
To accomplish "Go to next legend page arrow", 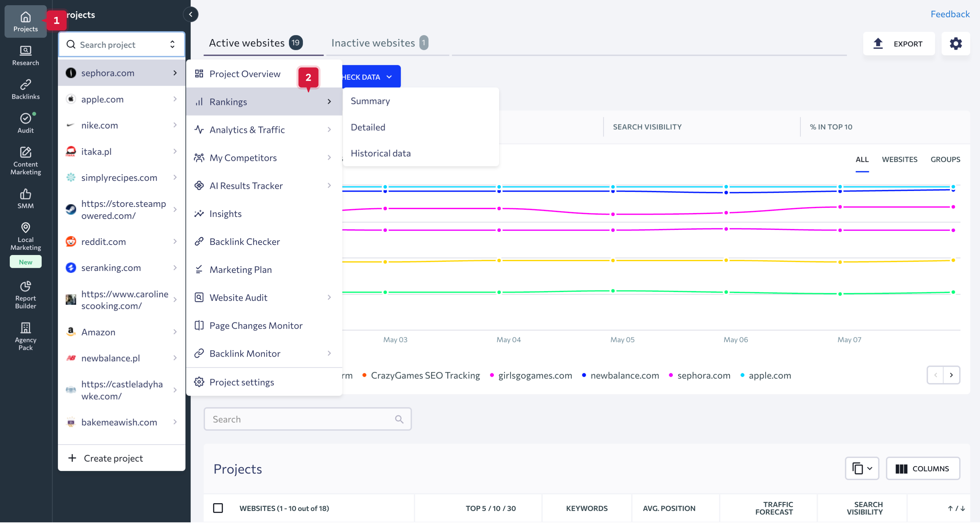I will 951,375.
